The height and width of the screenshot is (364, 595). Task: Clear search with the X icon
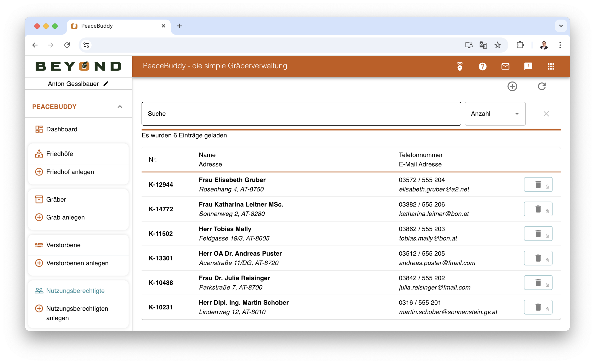click(546, 114)
